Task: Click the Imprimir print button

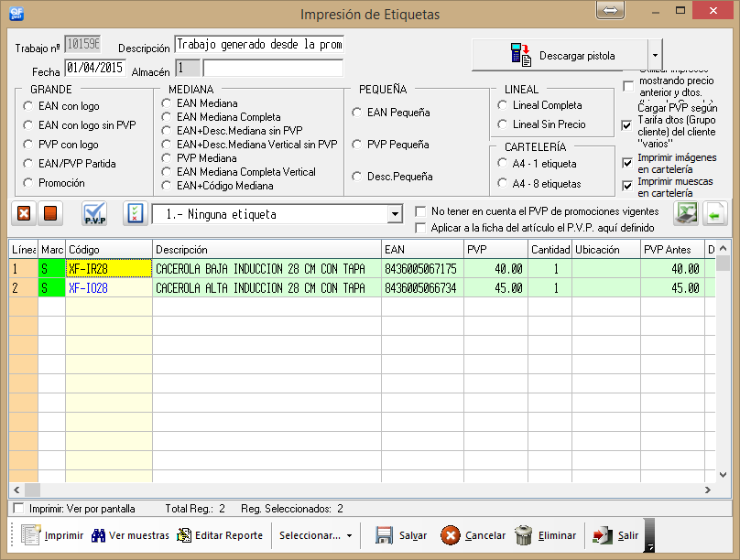Action: point(52,535)
